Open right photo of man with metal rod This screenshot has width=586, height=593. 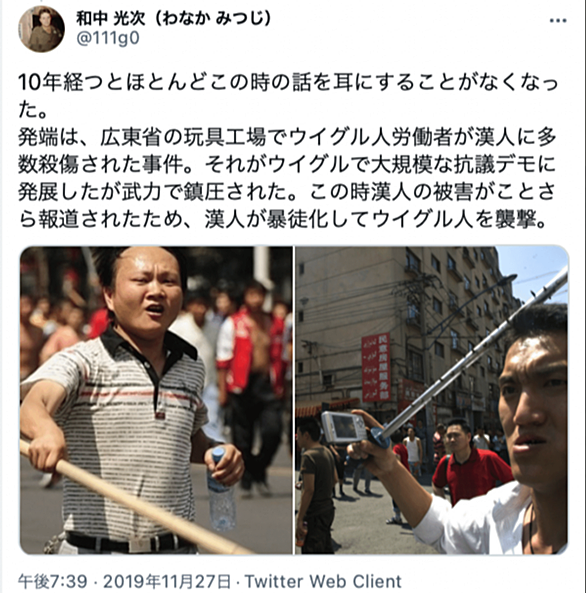click(x=432, y=400)
